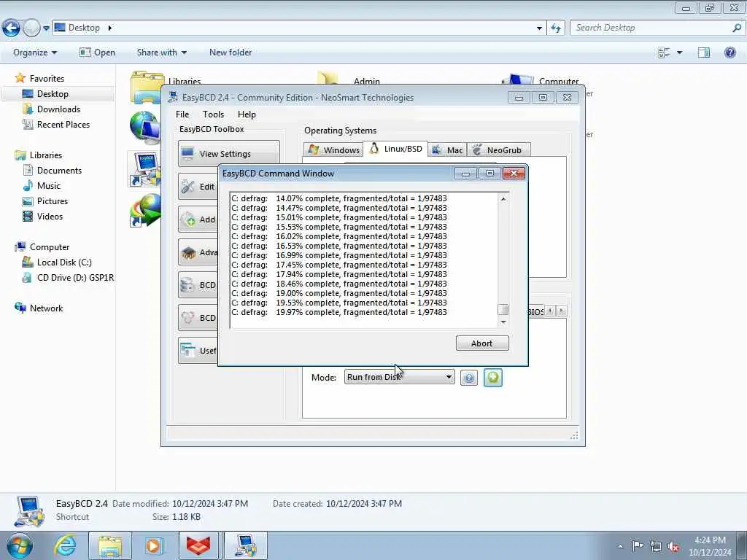Select Local Disk (C:) in navigation pane

click(64, 262)
